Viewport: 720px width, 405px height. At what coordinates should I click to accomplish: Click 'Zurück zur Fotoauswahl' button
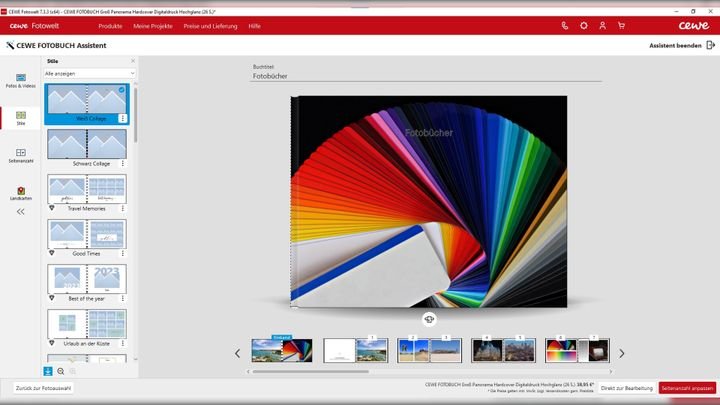pyautogui.click(x=43, y=388)
